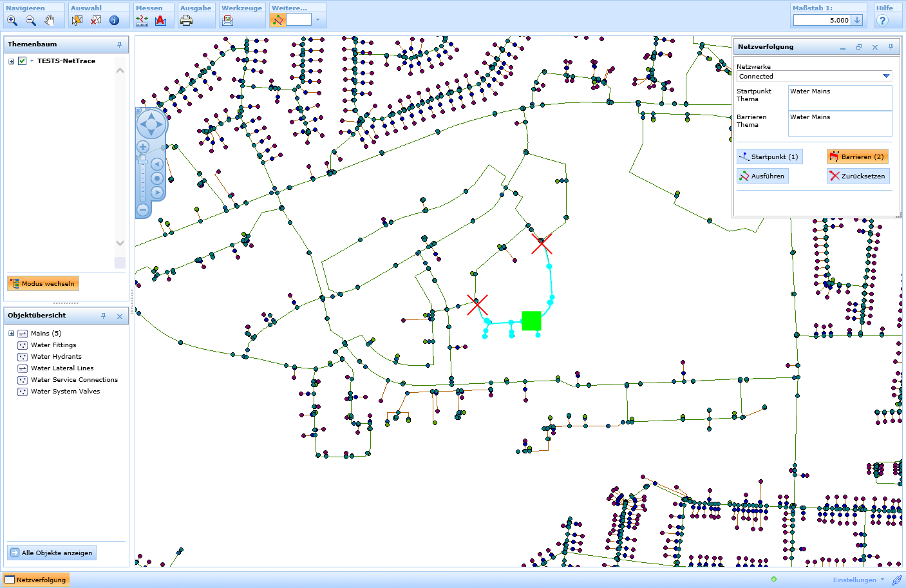Pin the Themenbaum panel
This screenshot has height=588, width=906.
[119, 44]
